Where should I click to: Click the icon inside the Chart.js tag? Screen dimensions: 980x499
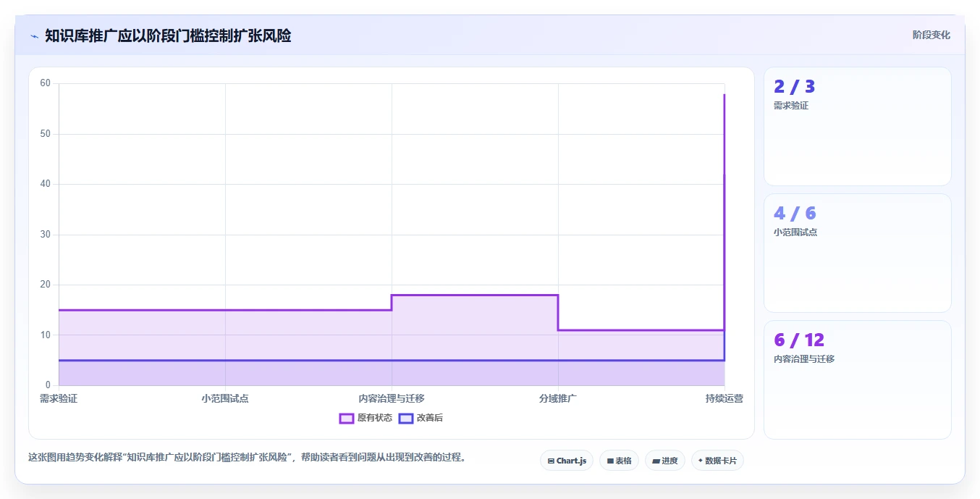551,461
